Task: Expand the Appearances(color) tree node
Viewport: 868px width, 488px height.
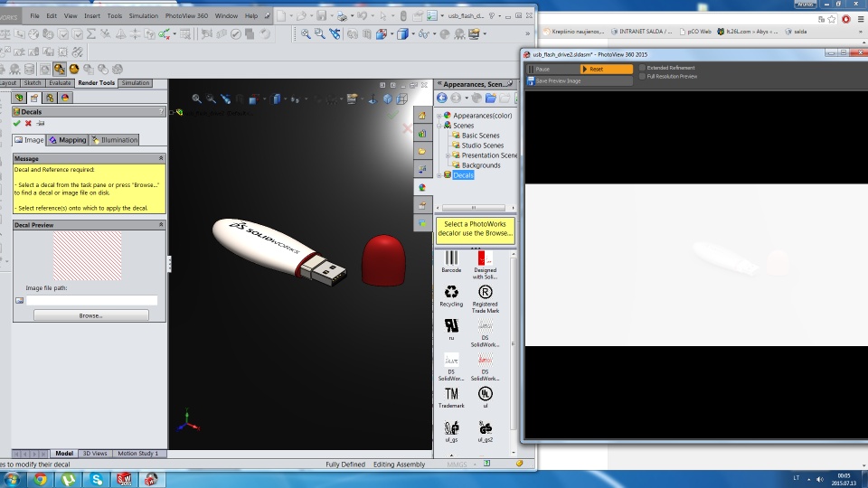Action: 439,116
